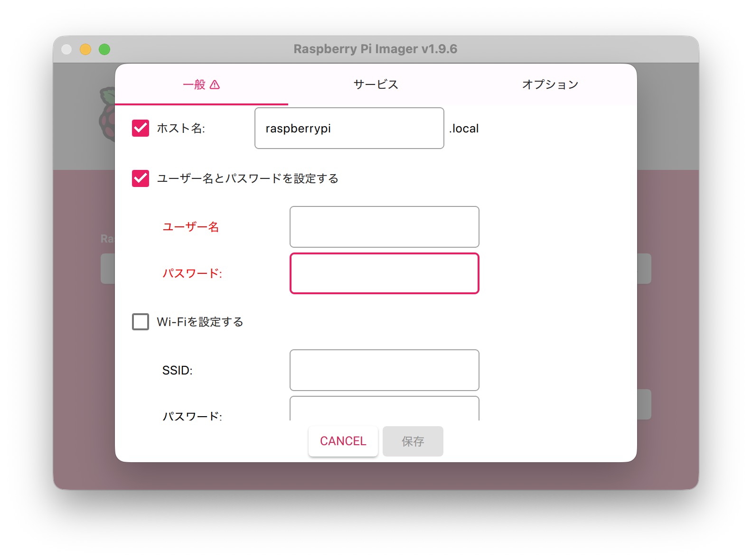752x560 pixels.
Task: Select the 一般 tab label
Action: tap(194, 84)
